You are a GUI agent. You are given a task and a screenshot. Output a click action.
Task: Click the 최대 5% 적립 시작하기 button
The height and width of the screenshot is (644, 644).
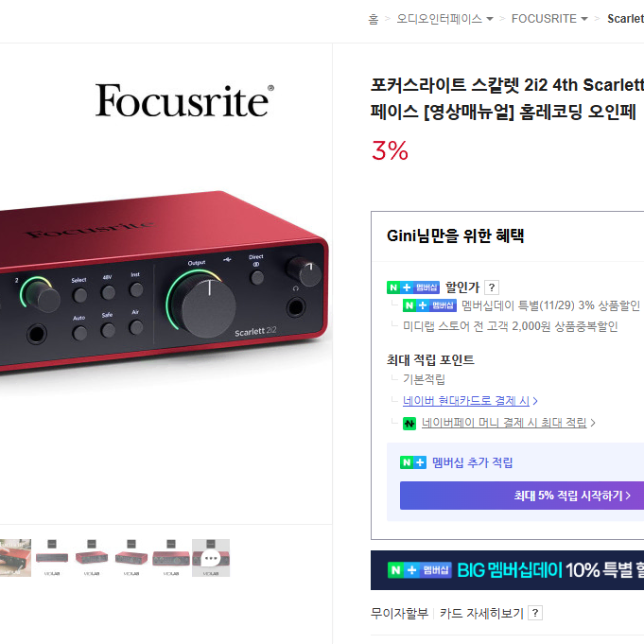[522, 496]
